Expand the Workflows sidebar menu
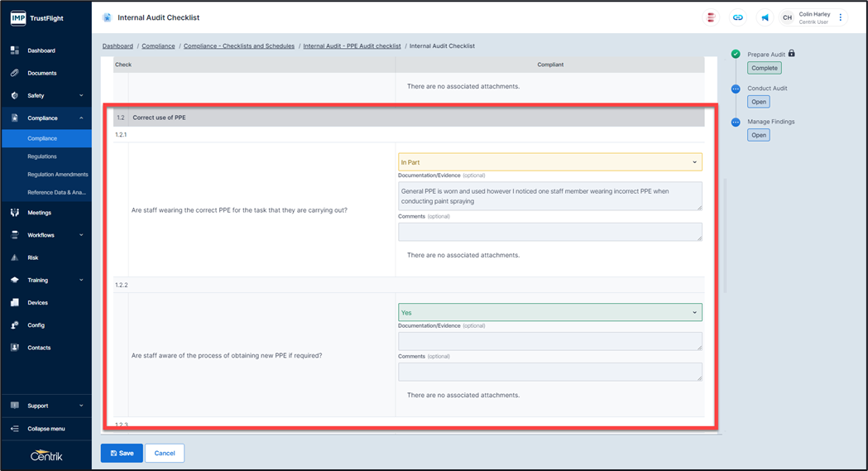 tap(81, 235)
